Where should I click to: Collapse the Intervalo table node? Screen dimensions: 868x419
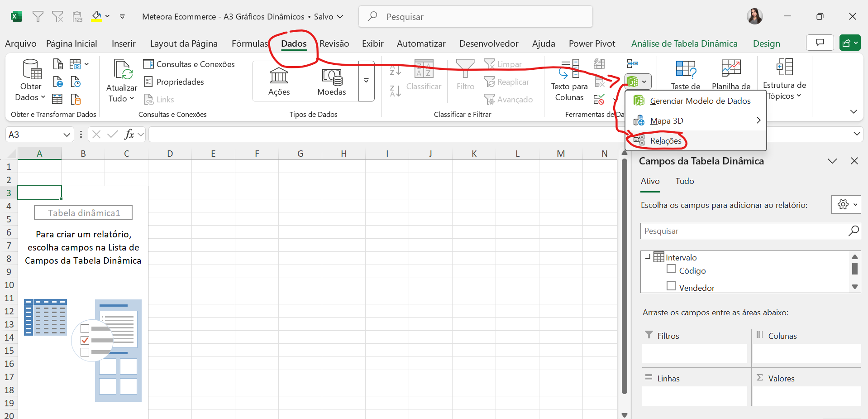[x=648, y=257]
